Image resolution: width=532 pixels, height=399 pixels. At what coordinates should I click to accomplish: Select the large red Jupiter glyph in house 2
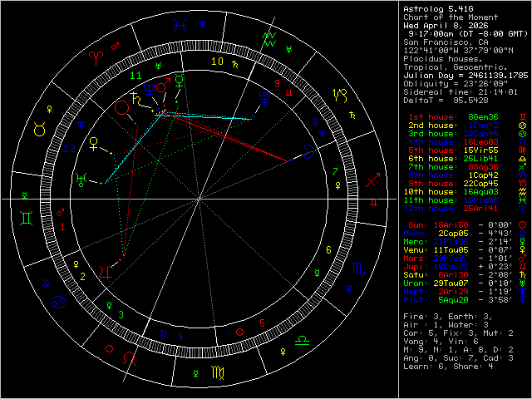[x=106, y=272]
